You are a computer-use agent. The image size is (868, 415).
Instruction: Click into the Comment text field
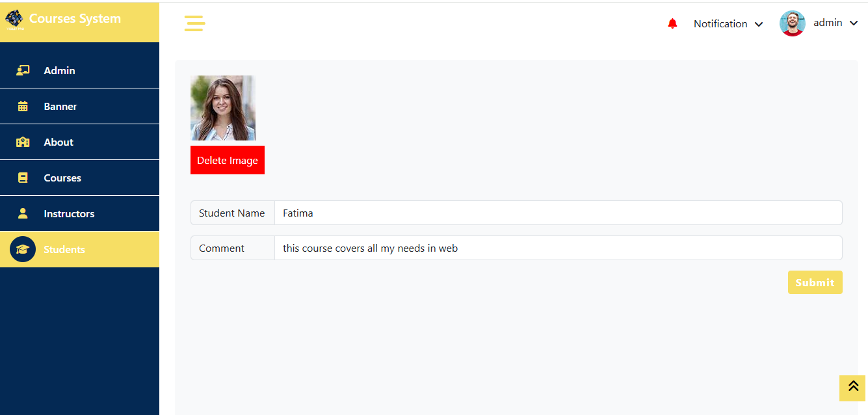click(558, 248)
